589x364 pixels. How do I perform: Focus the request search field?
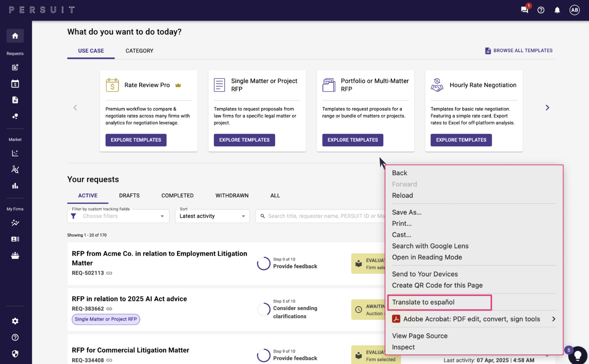point(321,216)
